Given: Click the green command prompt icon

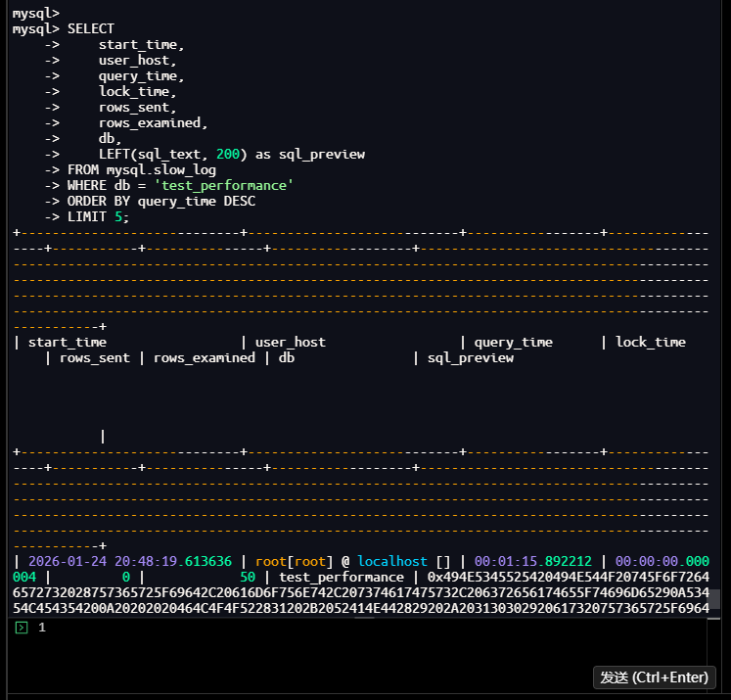Looking at the screenshot, I should click(22, 628).
